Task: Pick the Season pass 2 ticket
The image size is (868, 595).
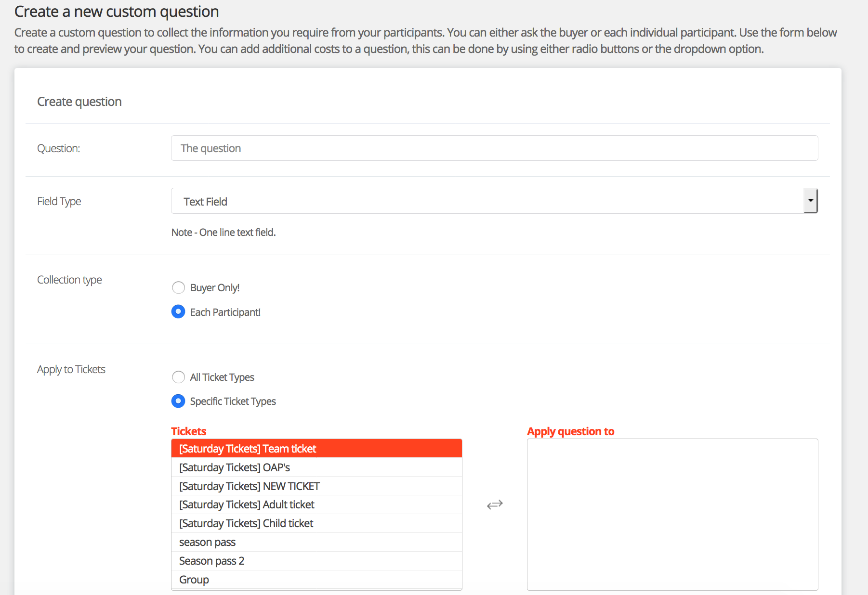Action: click(316, 561)
